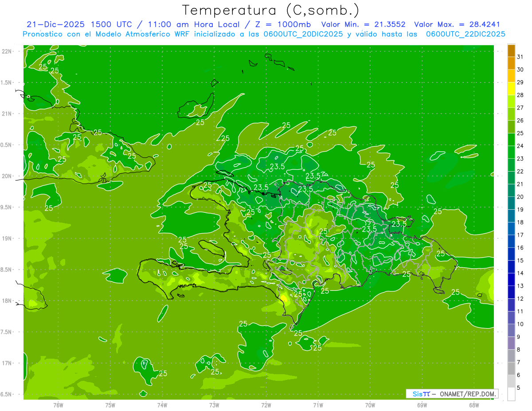Viewport: 532px width, 411px height.
Task: Click the yellow swatch between 28 and 29
Action: pos(511,89)
